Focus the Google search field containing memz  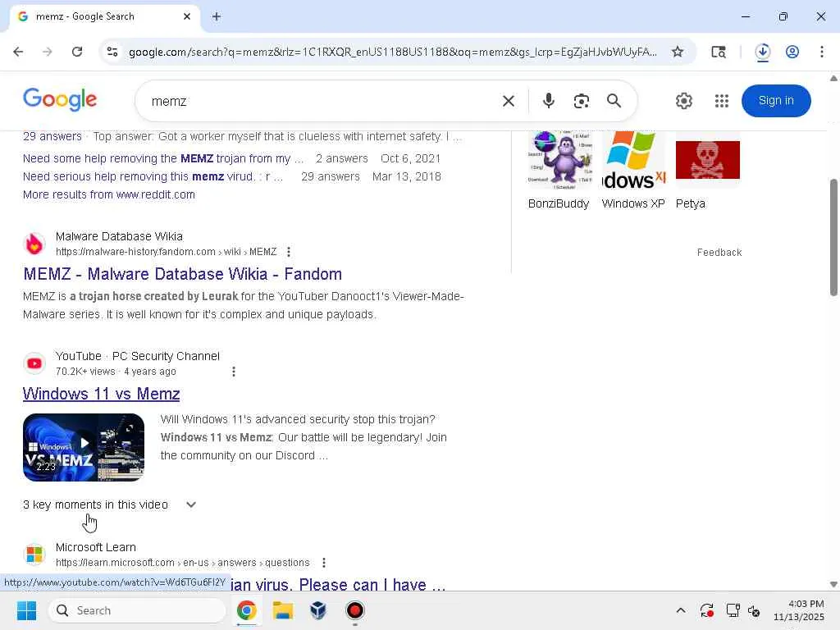[322, 101]
